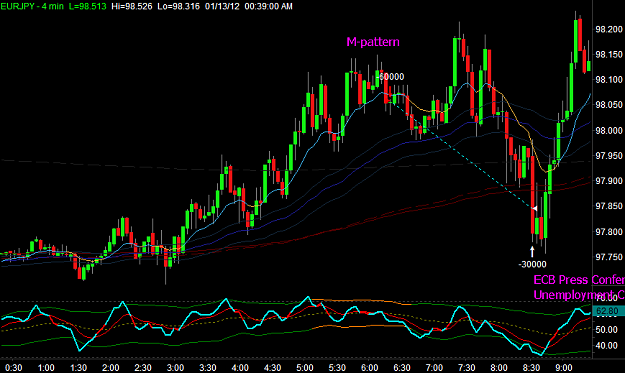Click the -60000 trade marker label
The width and height of the screenshot is (625, 373).
click(391, 77)
